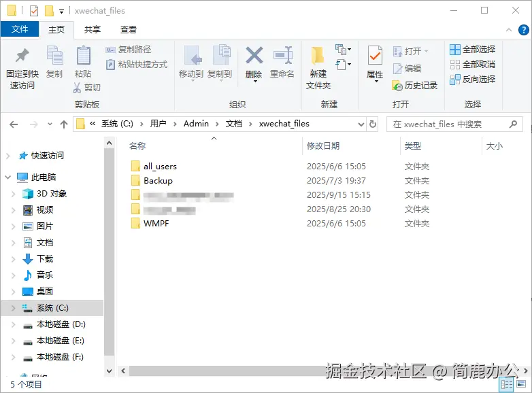532x393 pixels.
Task: Sort by the 大小 column header
Action: (495, 146)
